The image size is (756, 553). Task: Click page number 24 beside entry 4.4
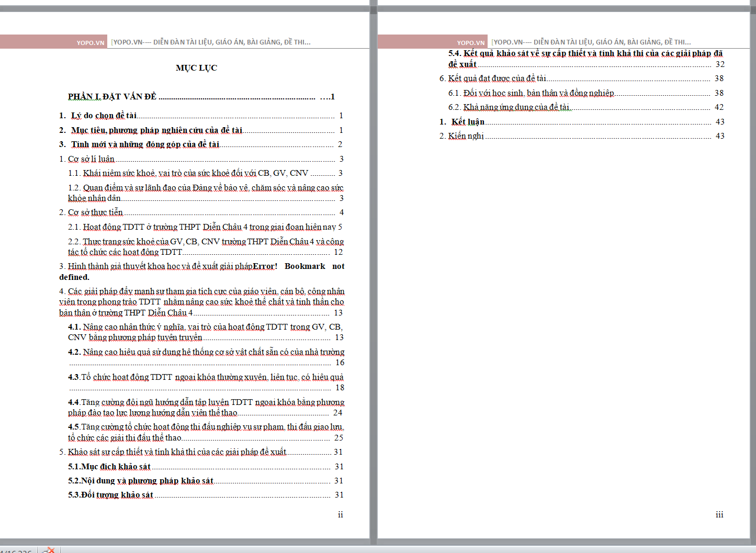pyautogui.click(x=338, y=413)
